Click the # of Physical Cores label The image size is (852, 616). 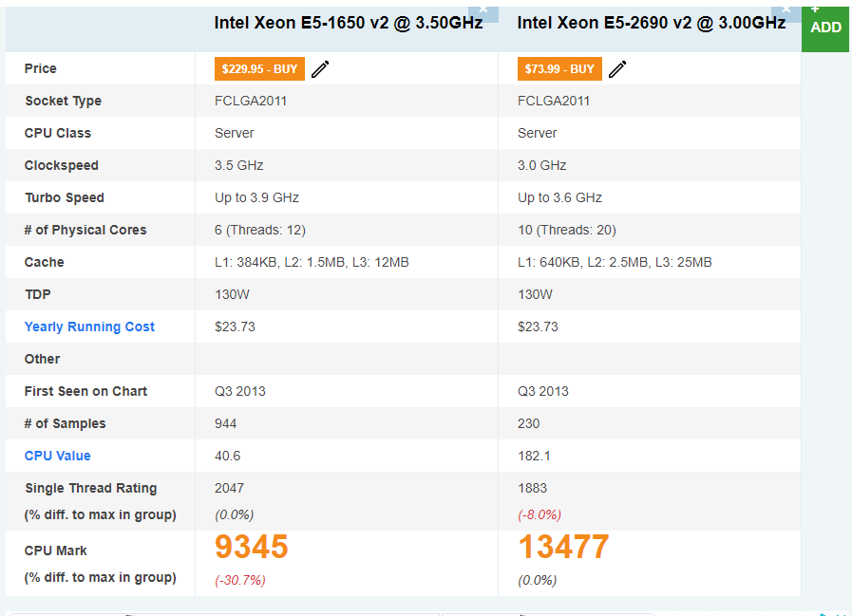pos(85,230)
